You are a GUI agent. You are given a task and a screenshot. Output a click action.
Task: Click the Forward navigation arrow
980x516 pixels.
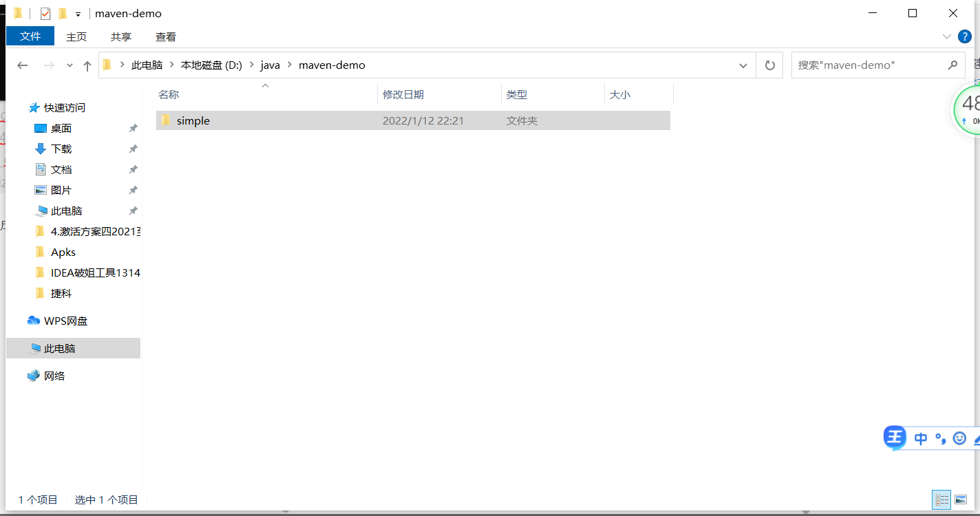[x=49, y=65]
